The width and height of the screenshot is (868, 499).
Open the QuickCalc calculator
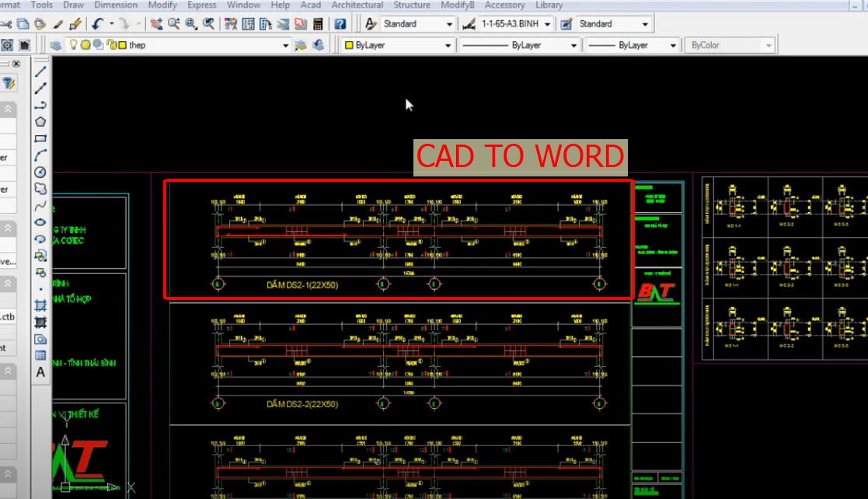pyautogui.click(x=318, y=23)
